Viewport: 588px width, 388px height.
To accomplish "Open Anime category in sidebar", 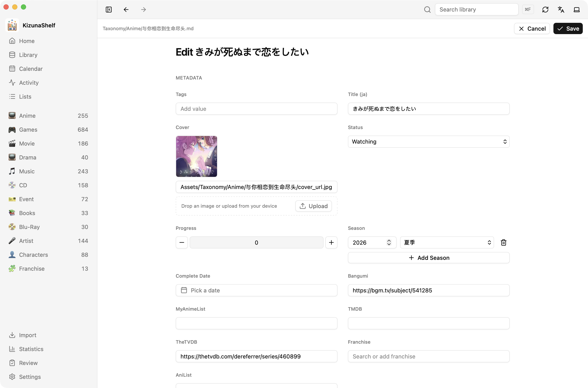I will click(x=48, y=116).
